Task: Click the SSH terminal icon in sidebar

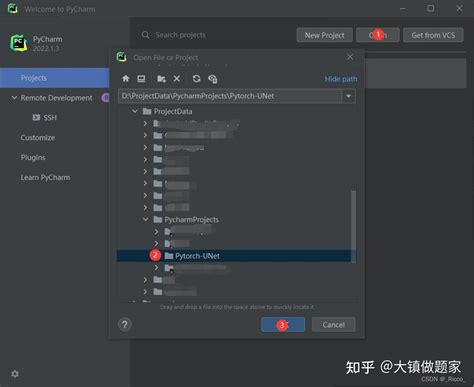Action: coord(36,118)
